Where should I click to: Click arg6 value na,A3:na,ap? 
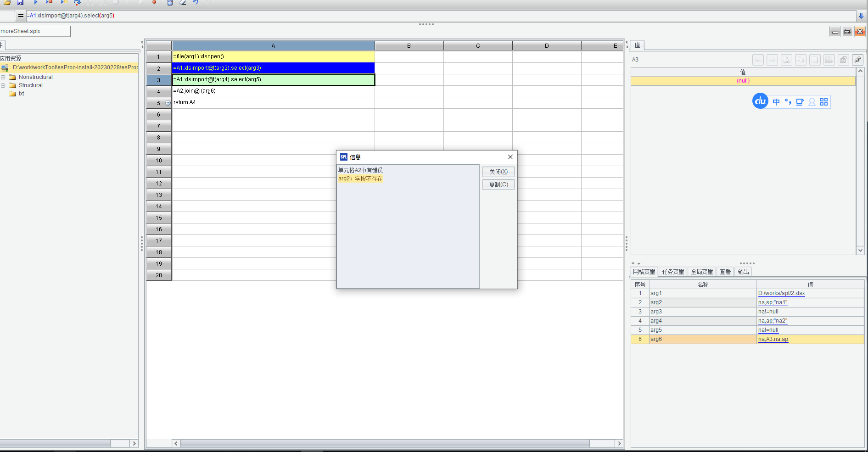coord(773,339)
